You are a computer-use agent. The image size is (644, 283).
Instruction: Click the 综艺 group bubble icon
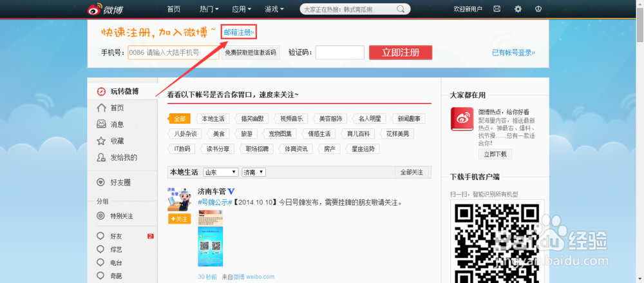(100, 249)
